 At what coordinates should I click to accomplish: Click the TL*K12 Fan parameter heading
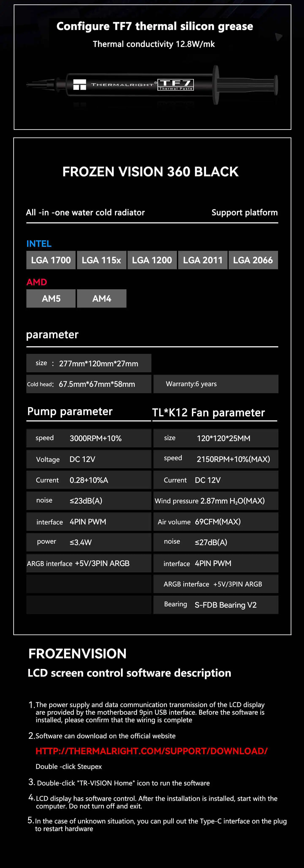click(x=208, y=413)
